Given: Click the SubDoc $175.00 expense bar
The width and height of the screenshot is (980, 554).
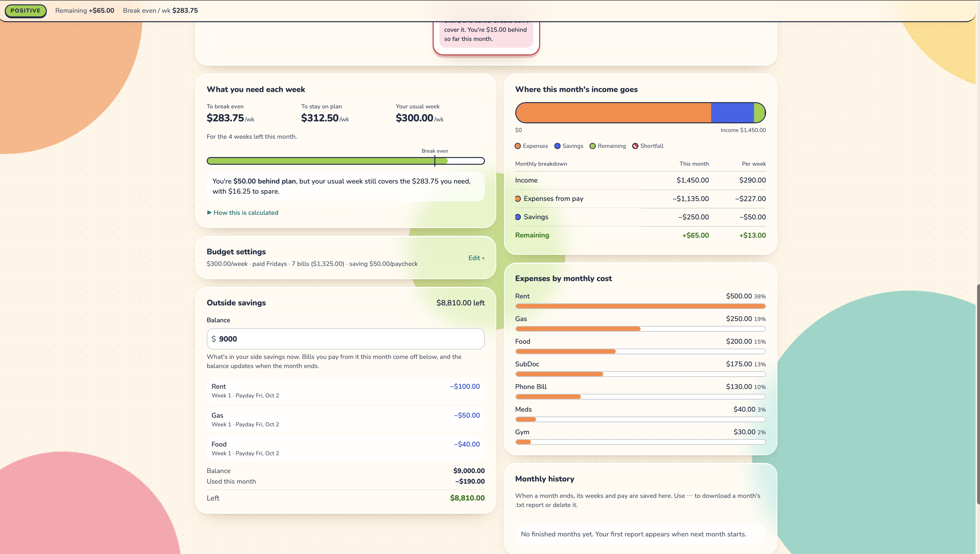Looking at the screenshot, I should [640, 374].
